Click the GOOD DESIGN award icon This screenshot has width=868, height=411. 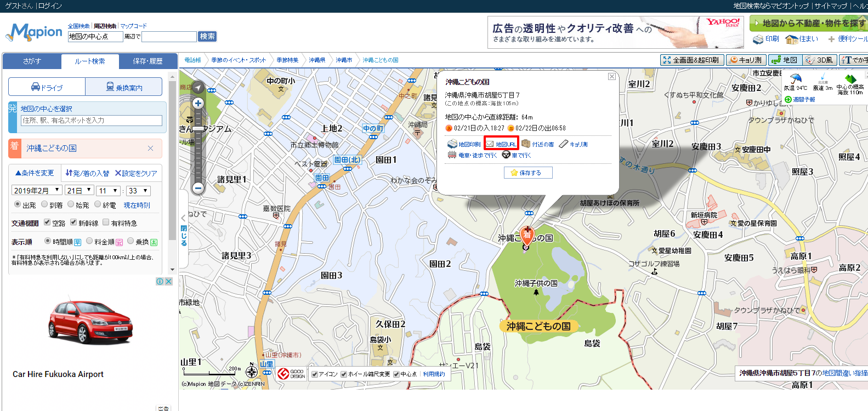[x=291, y=374]
